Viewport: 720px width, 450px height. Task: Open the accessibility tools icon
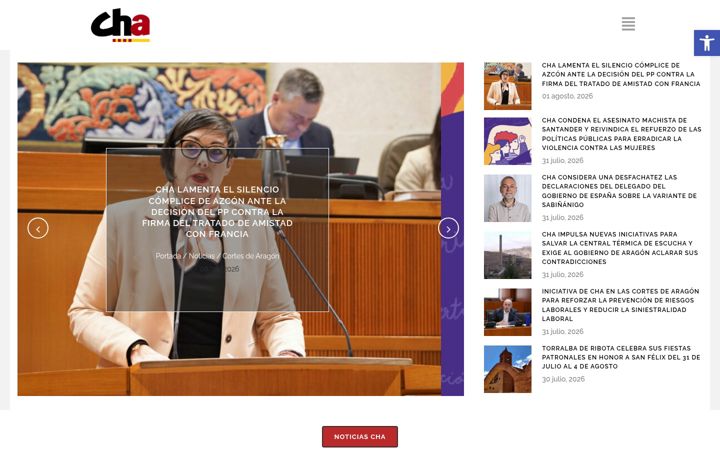(707, 43)
